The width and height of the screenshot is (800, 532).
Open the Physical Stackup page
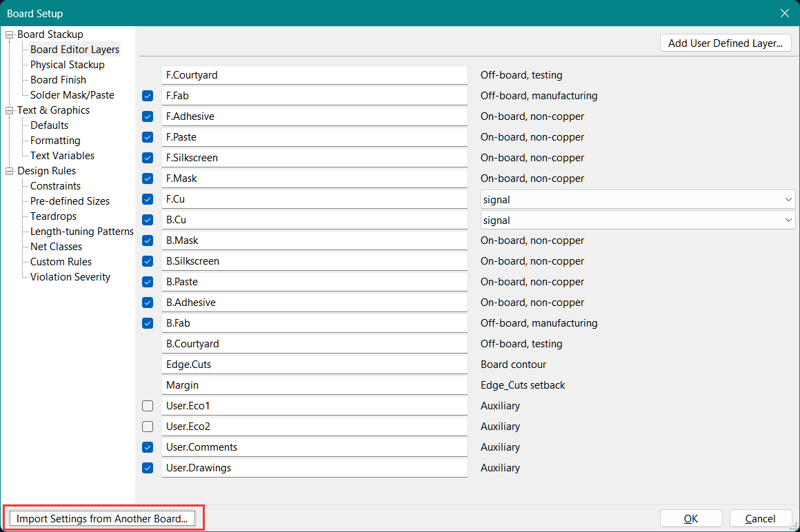pyautogui.click(x=68, y=65)
